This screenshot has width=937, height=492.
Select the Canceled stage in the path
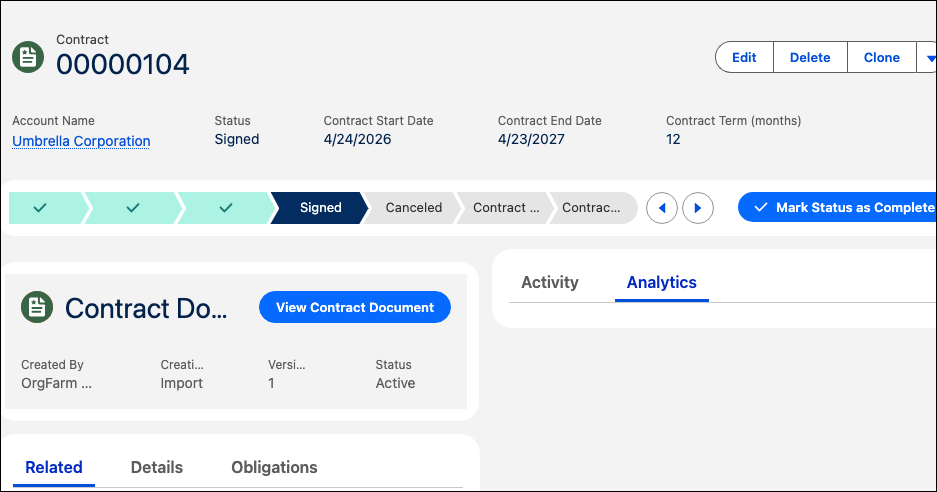(414, 207)
